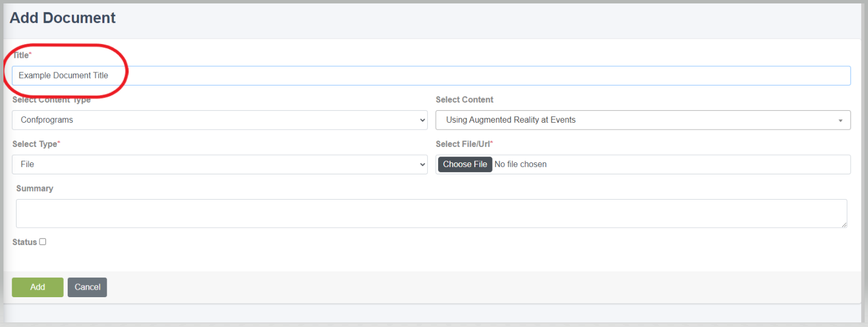Focus the Summary text area

(431, 213)
